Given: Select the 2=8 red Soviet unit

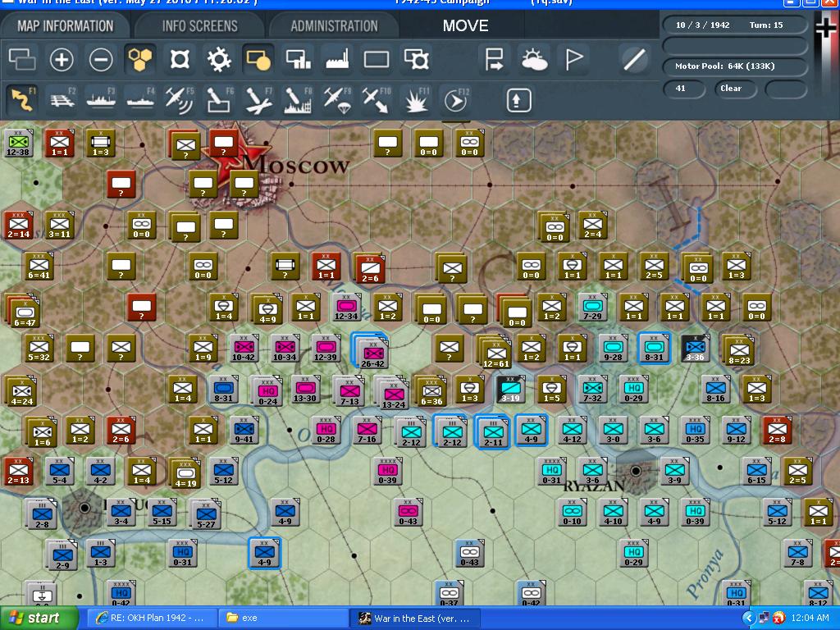Looking at the screenshot, I should tap(778, 430).
